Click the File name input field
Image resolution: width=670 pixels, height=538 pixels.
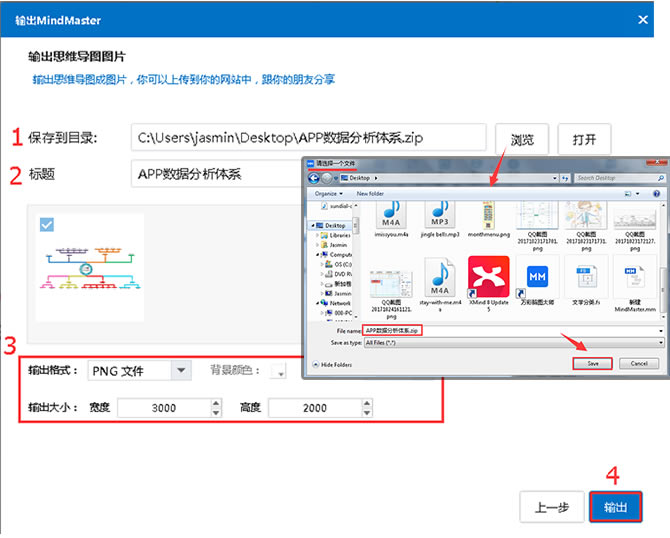[513, 330]
